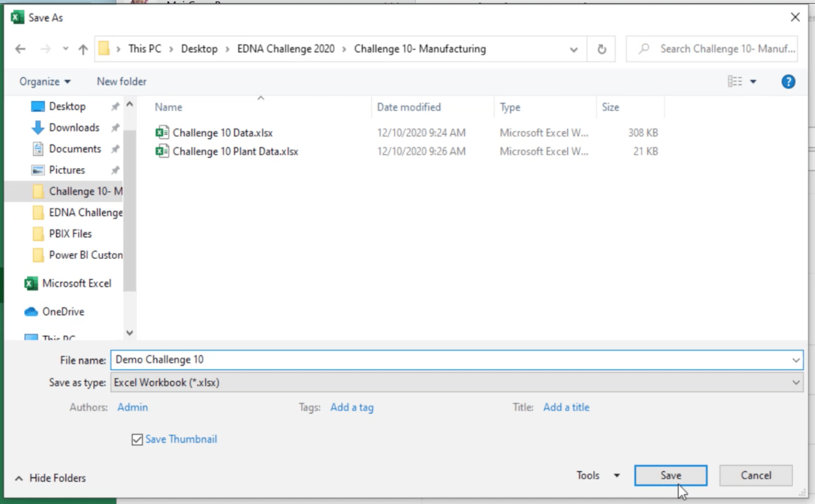
Task: Sort files by Date modified column
Action: [409, 107]
